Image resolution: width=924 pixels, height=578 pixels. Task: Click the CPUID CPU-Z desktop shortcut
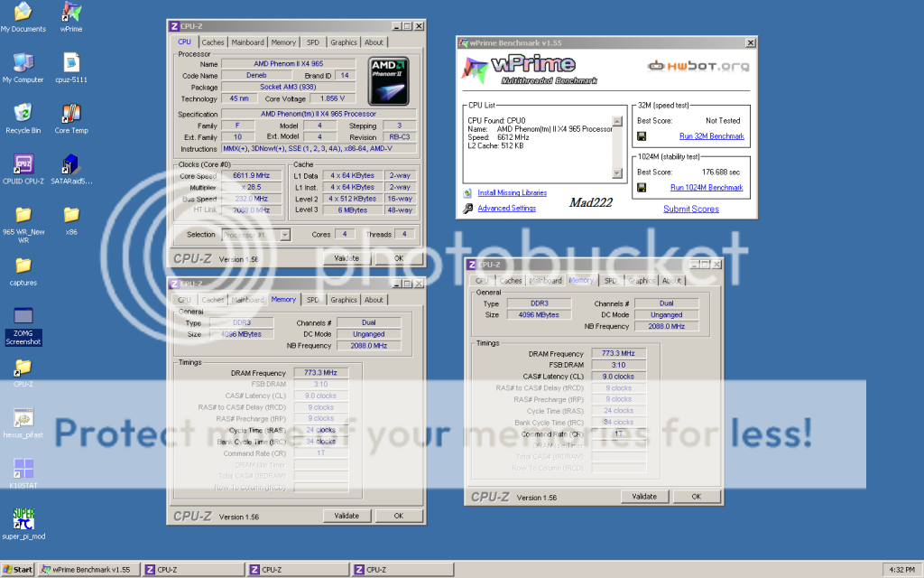[23, 164]
